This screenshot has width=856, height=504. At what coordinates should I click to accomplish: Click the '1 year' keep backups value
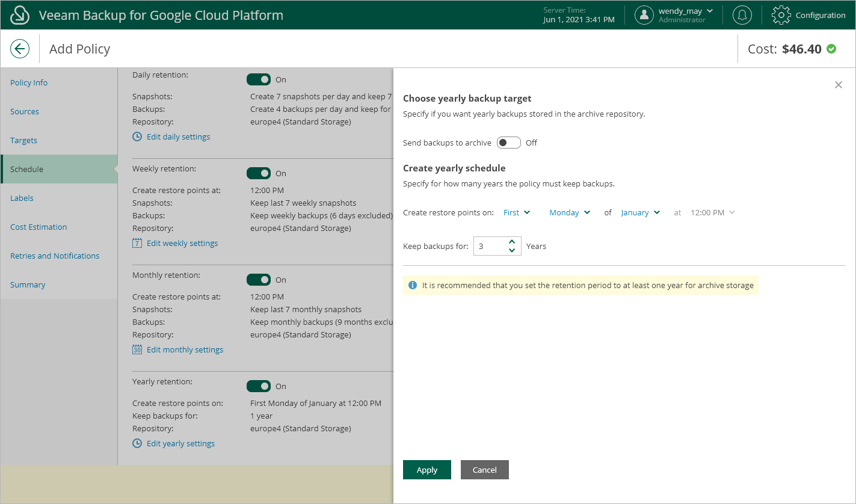click(262, 416)
